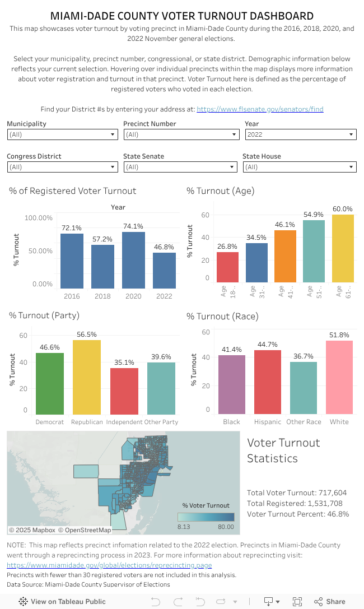Enter full screen mode
Screen dimensions: 364x609
coord(297,601)
